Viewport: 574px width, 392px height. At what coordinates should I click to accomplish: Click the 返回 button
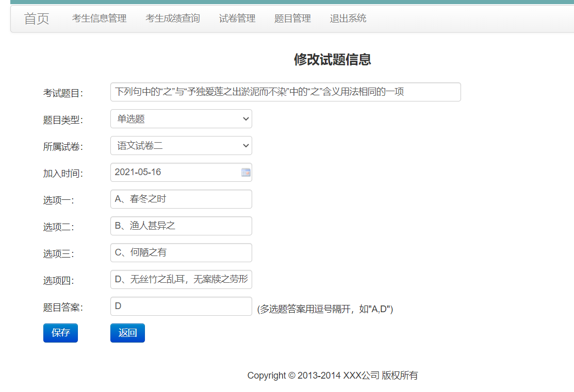pos(127,333)
